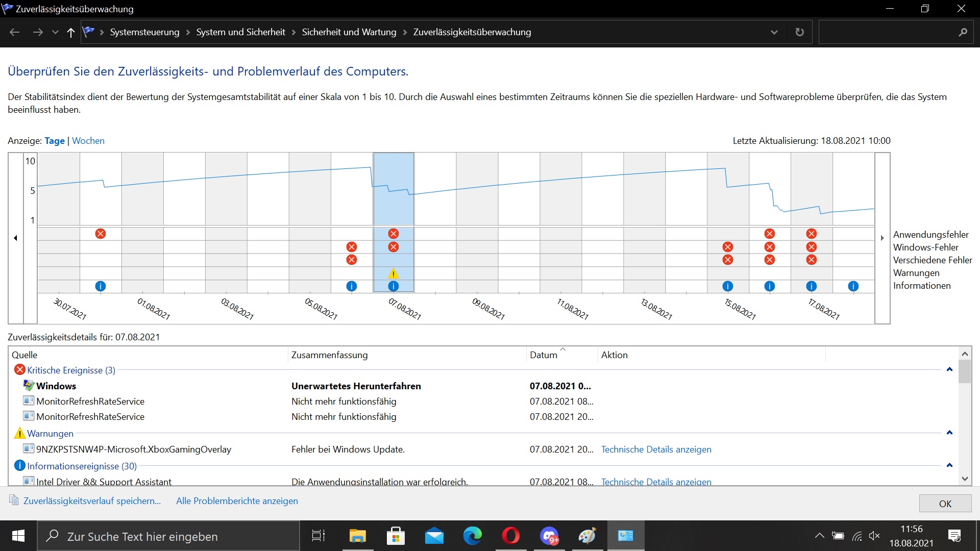Open File Explorer from the taskbar

pyautogui.click(x=357, y=536)
